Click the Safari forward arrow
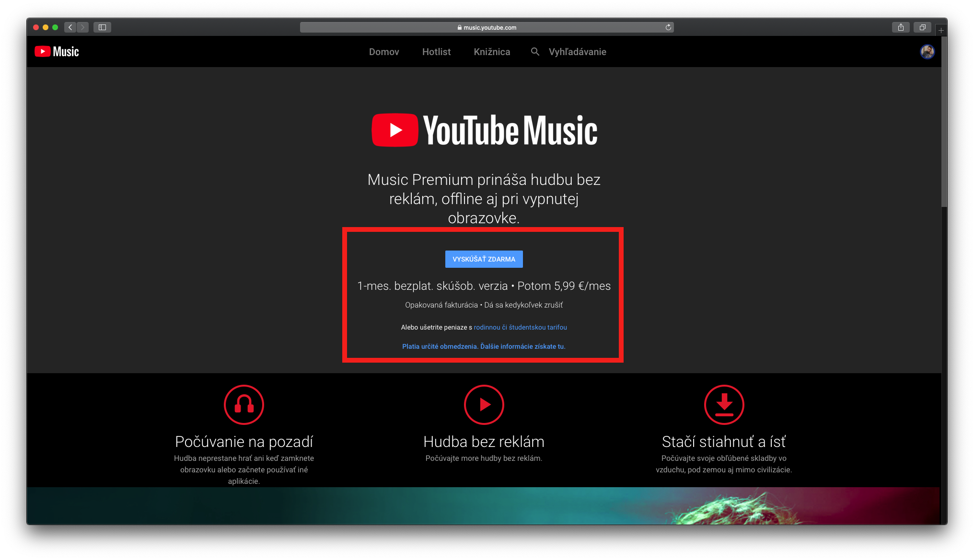The height and width of the screenshot is (560, 974). click(x=82, y=27)
